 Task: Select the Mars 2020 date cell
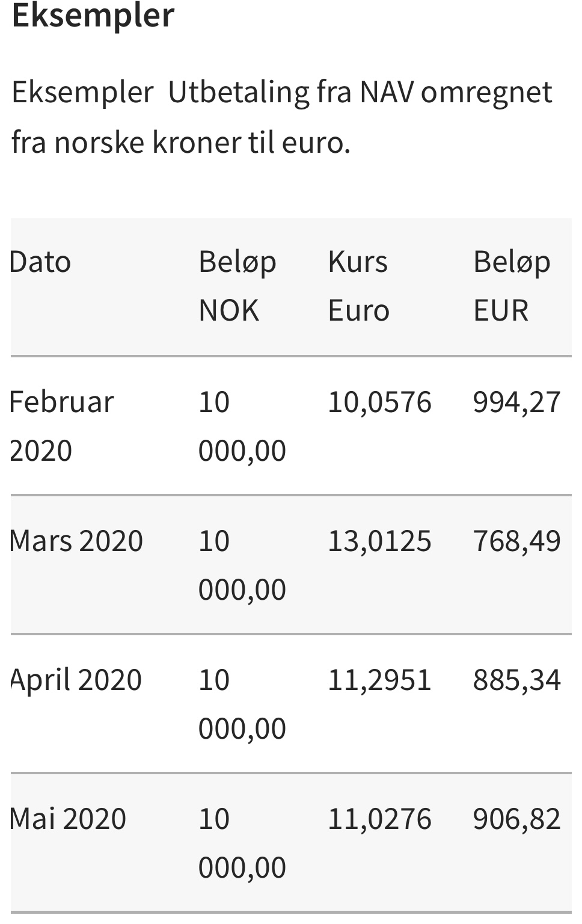pyautogui.click(x=76, y=541)
